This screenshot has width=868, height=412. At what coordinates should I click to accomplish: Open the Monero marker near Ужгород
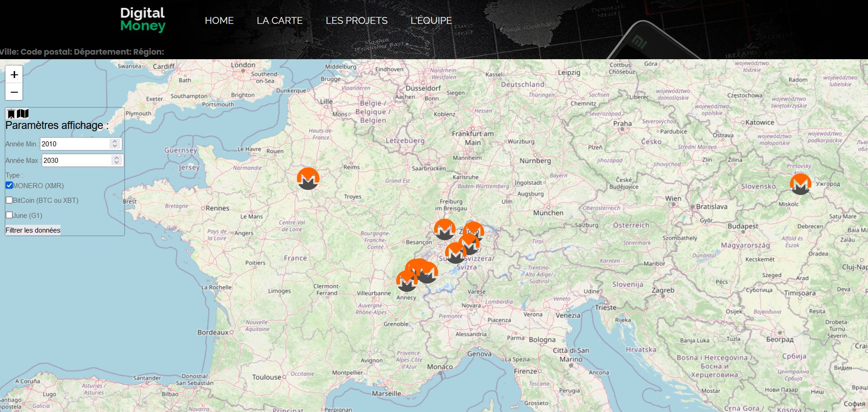801,184
